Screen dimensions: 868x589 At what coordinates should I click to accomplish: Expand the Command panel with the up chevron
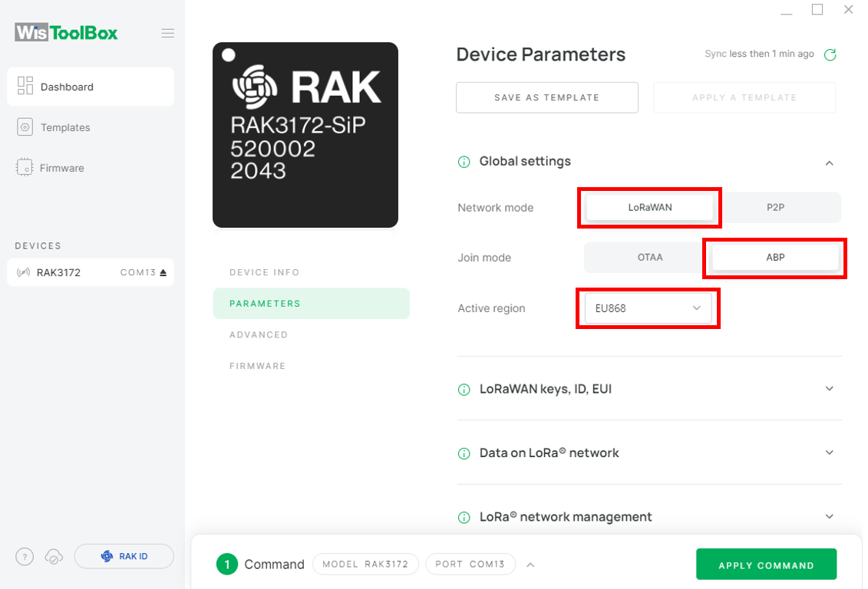click(x=530, y=564)
